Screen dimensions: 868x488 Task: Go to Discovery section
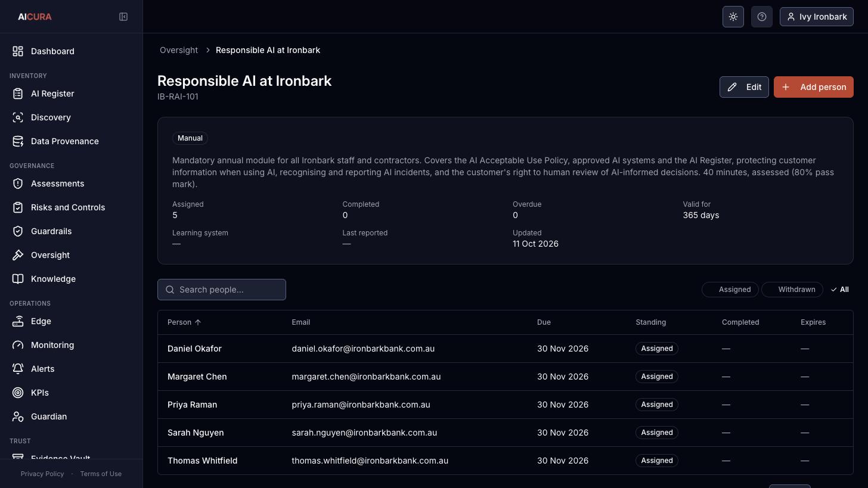(x=72, y=117)
